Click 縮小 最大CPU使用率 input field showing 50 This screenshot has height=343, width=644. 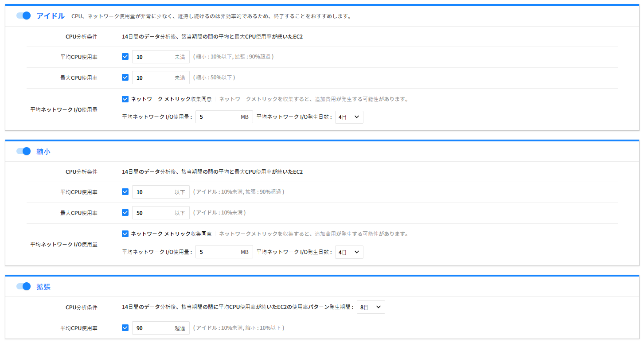153,213
